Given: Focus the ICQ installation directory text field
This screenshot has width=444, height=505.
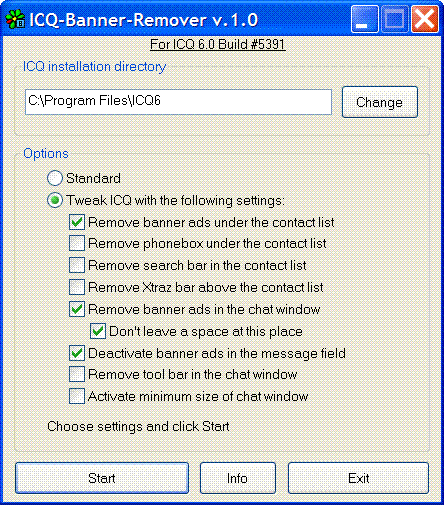Looking at the screenshot, I should pyautogui.click(x=178, y=102).
